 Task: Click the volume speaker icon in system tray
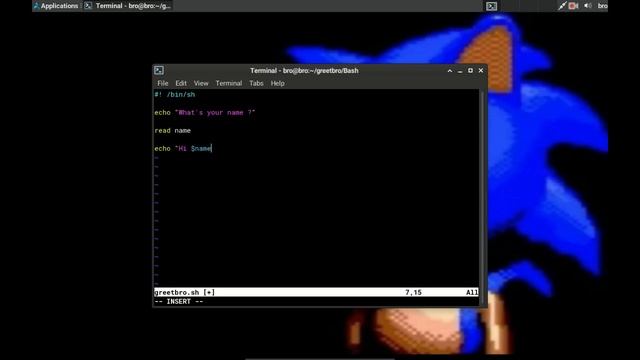point(588,6)
